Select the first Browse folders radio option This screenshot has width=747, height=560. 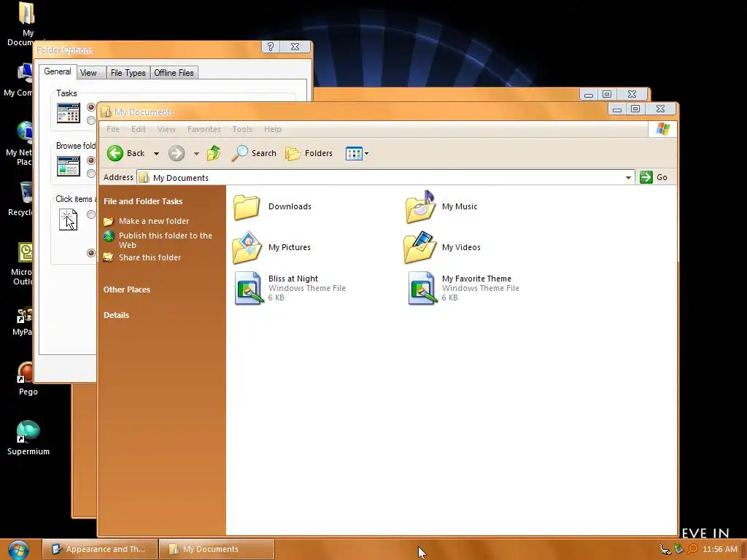click(x=91, y=160)
